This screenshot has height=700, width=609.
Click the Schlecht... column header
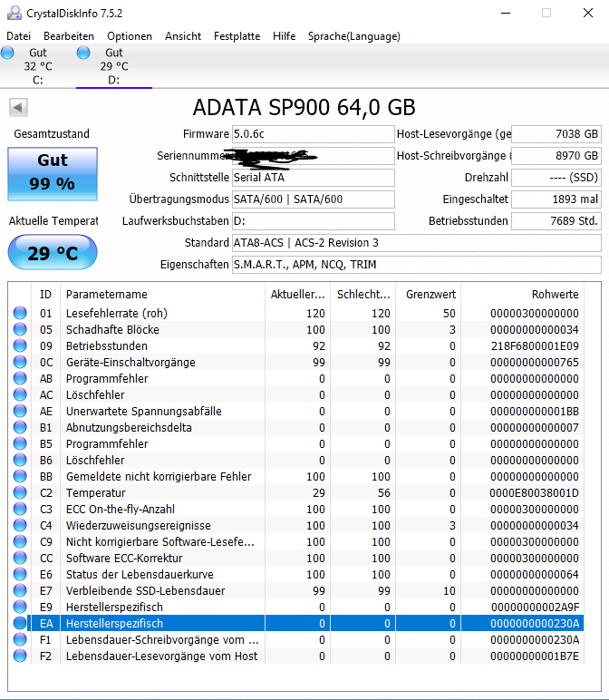pyautogui.click(x=363, y=294)
